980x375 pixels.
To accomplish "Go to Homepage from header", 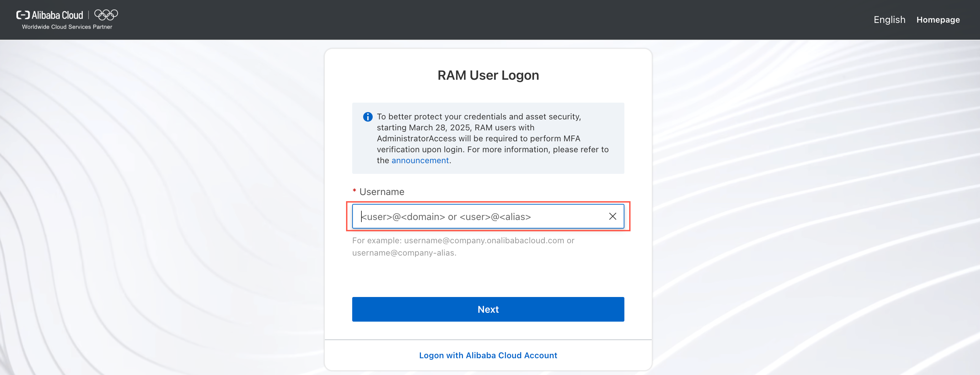I will click(x=938, y=20).
